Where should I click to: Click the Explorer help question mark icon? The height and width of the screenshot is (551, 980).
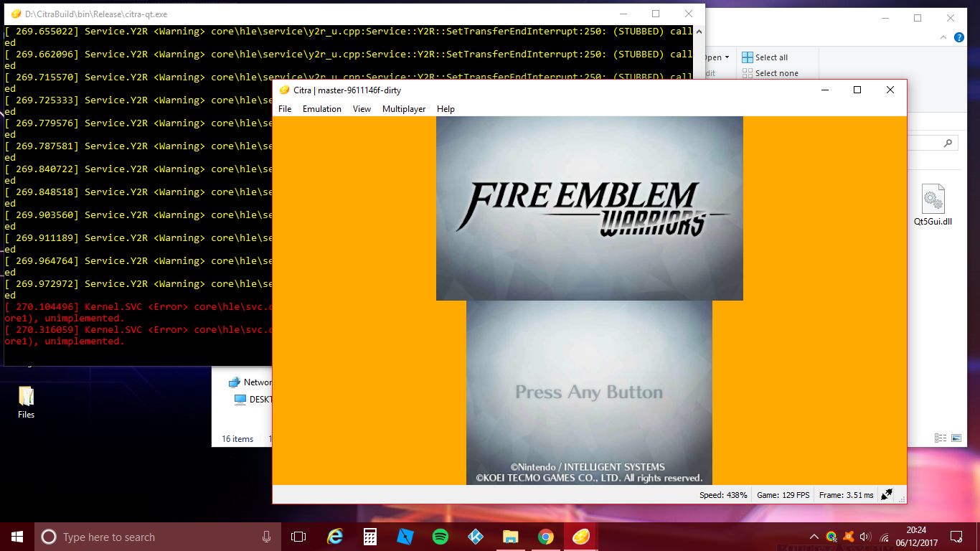click(x=960, y=39)
